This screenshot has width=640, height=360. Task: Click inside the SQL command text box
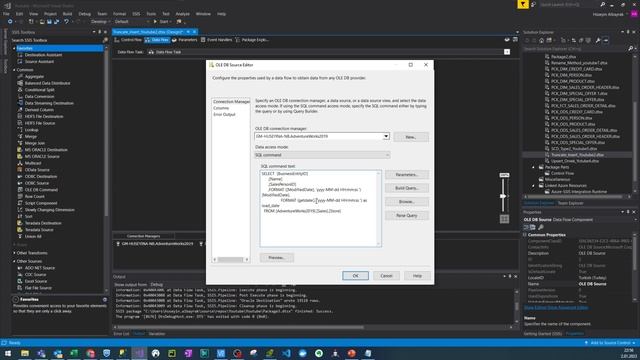pyautogui.click(x=320, y=209)
